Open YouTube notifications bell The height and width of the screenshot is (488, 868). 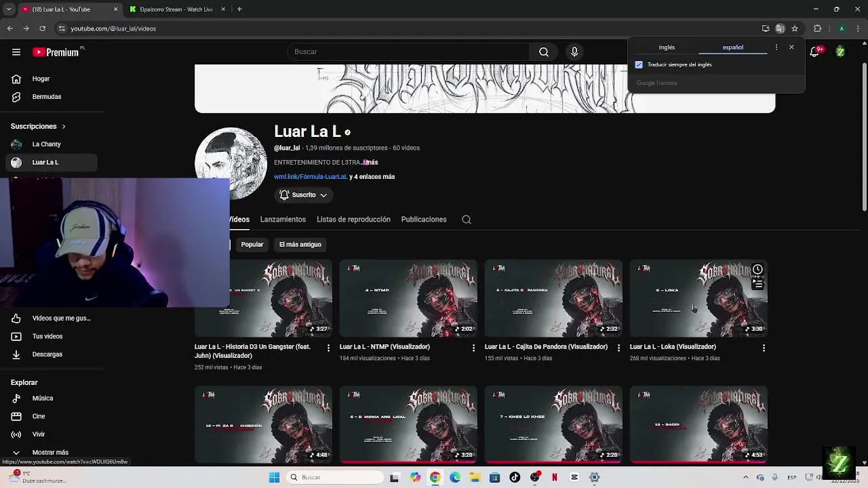click(814, 52)
